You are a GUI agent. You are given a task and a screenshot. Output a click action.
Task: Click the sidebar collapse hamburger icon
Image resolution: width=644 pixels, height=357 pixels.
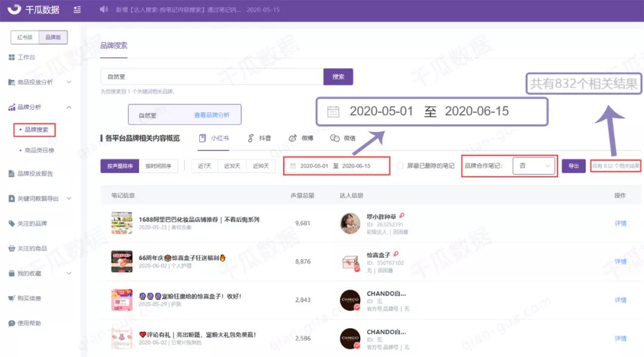pos(76,10)
